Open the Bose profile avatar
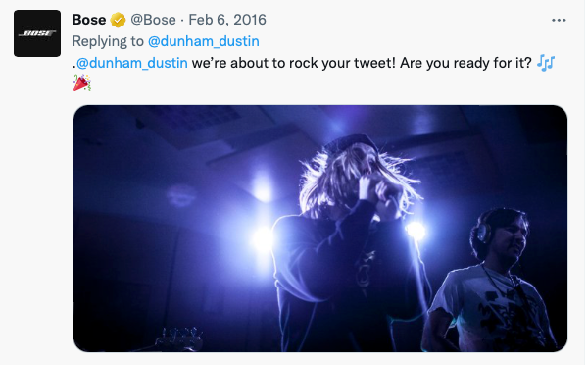Image resolution: width=588 pixels, height=365 pixels. pos(37,33)
